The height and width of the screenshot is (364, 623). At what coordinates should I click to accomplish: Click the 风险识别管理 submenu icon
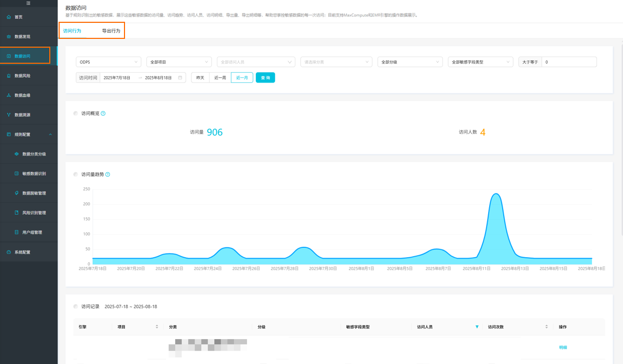click(17, 213)
